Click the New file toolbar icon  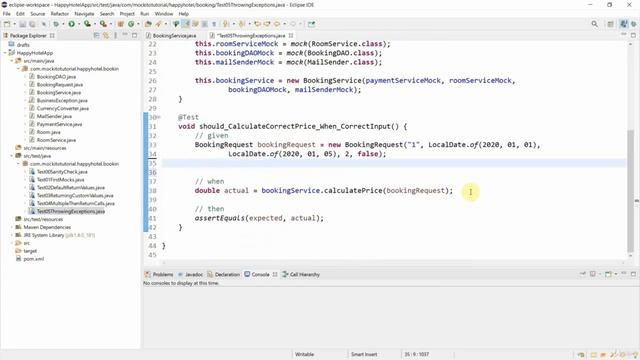[7, 24]
